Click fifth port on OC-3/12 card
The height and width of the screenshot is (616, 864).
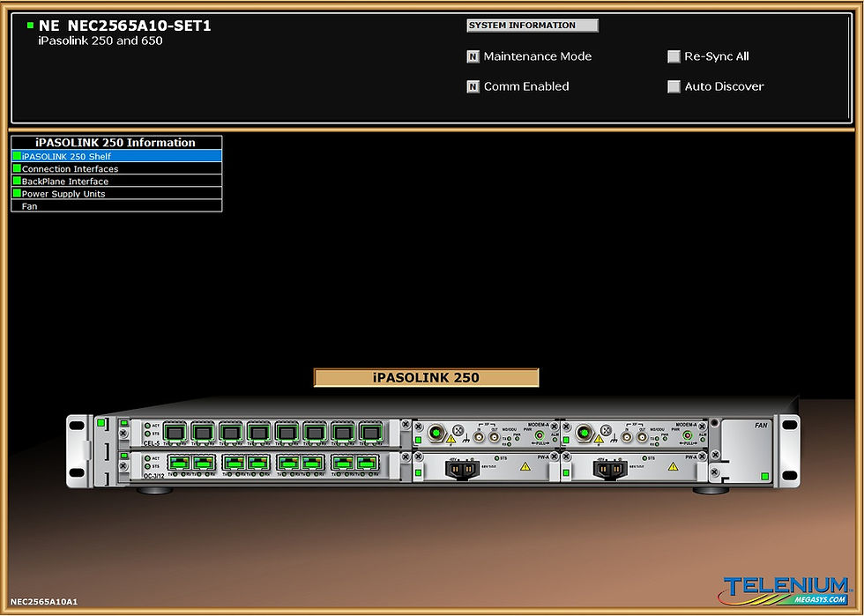[x=288, y=462]
